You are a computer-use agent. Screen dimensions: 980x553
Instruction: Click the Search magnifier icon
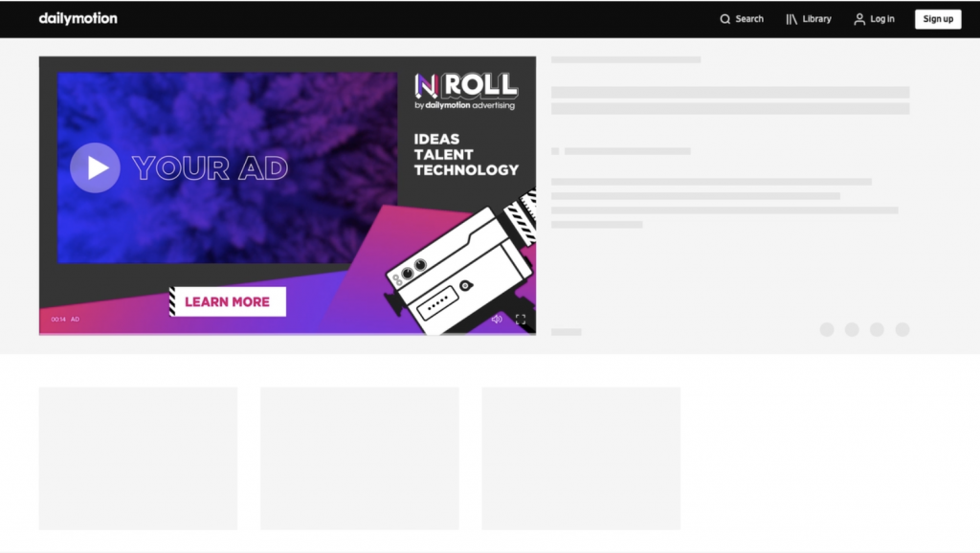point(725,19)
